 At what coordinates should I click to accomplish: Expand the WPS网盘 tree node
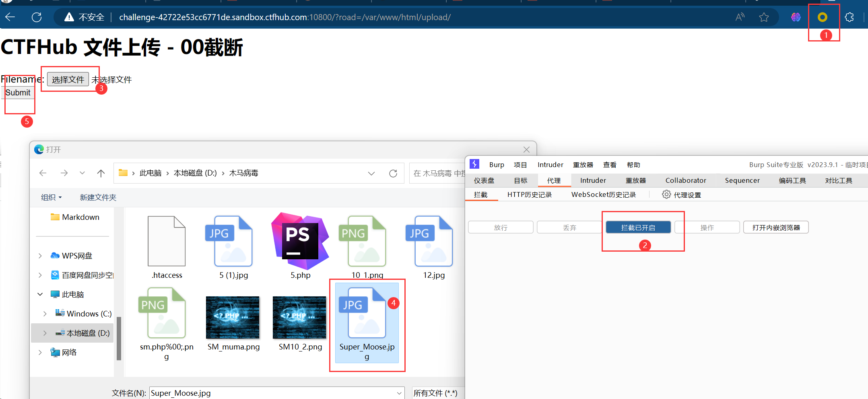coord(40,256)
